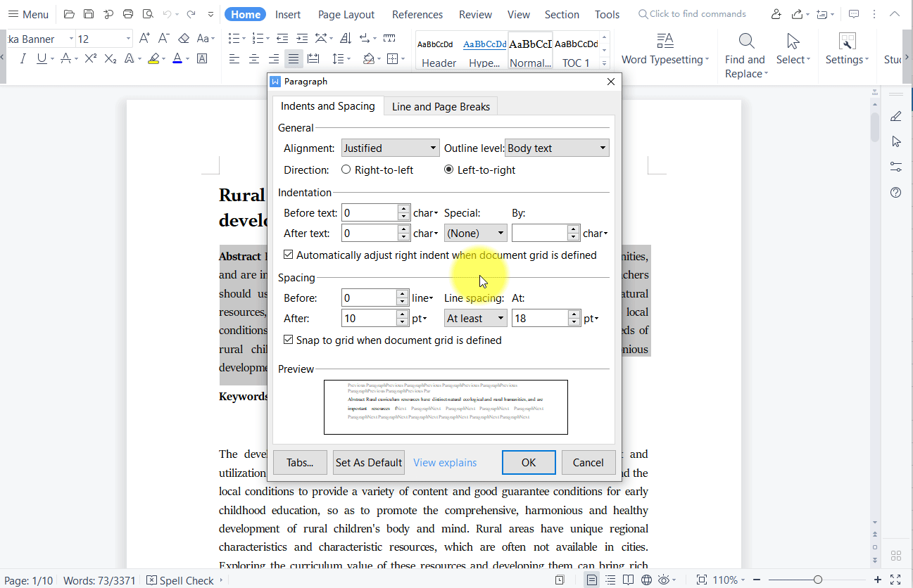
Task: Click the OK button
Action: click(529, 462)
